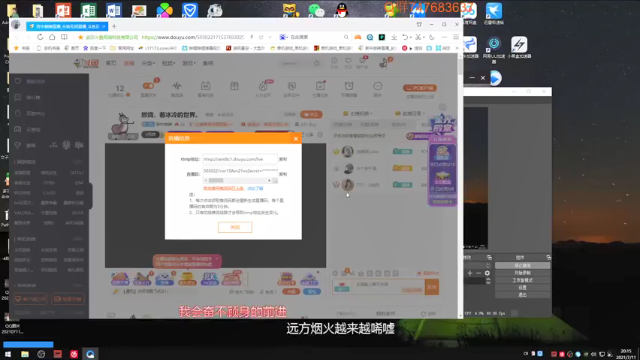Screen dimensions: 640x360
Task: Copy the stream key code
Action: pos(283,174)
